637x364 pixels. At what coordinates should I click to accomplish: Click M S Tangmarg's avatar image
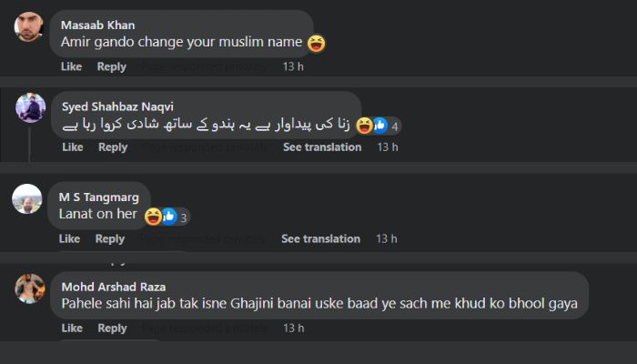pyautogui.click(x=27, y=198)
